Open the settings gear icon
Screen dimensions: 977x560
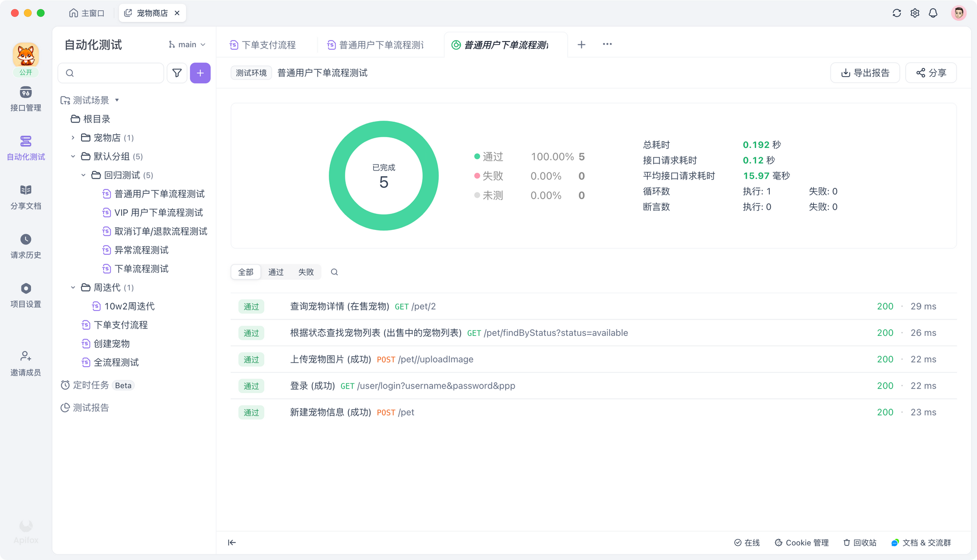pyautogui.click(x=914, y=13)
